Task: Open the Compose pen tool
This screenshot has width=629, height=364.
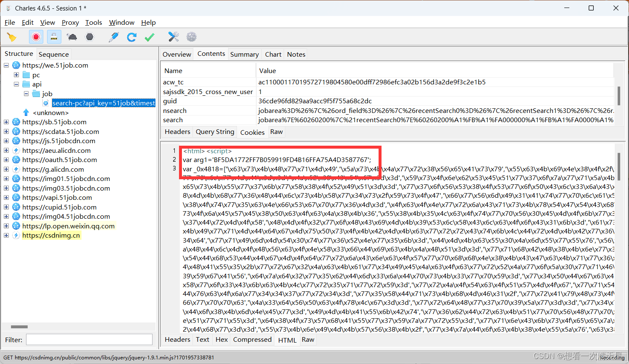Action: point(113,37)
